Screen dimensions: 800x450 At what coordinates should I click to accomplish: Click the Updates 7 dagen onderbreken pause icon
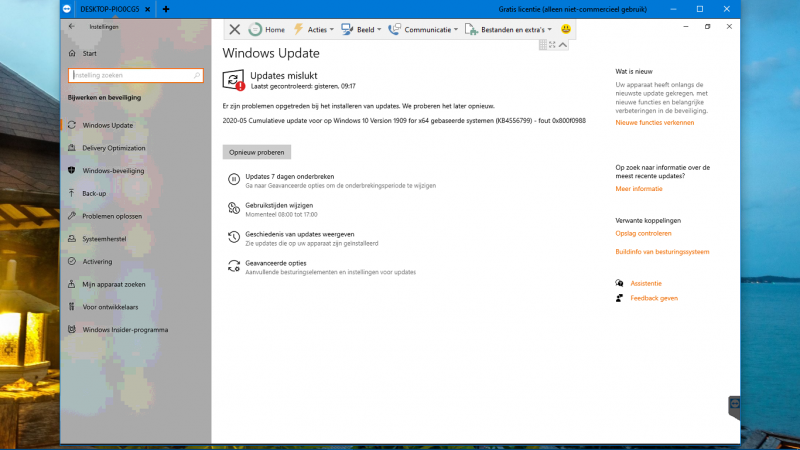233,180
